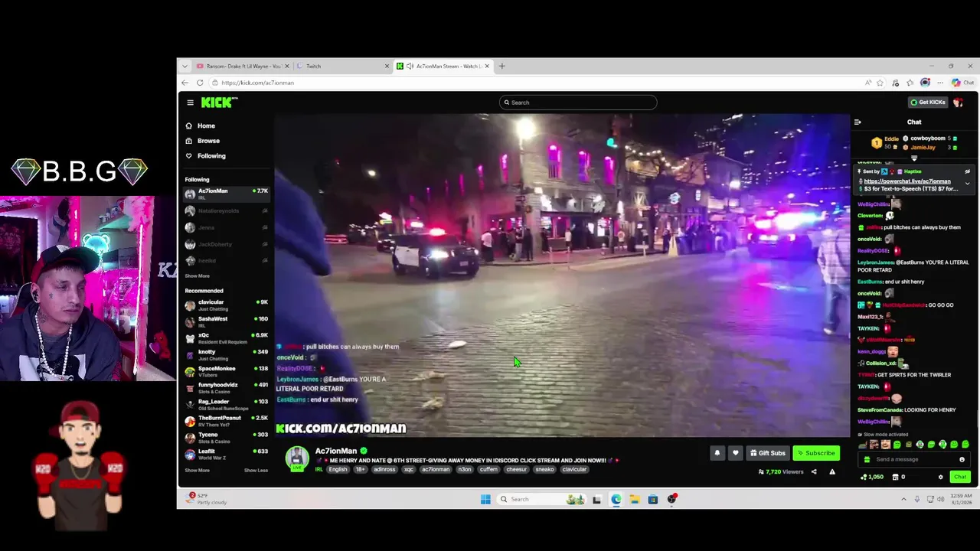The image size is (980, 551).
Task: Open Rag_Leader recommended channel
Action: pos(226,405)
